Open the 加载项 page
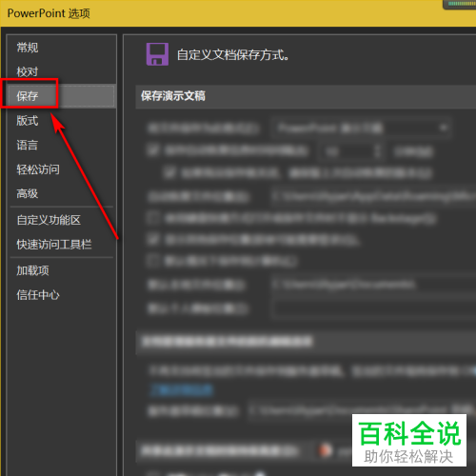The width and height of the screenshot is (476, 476). coord(33,270)
